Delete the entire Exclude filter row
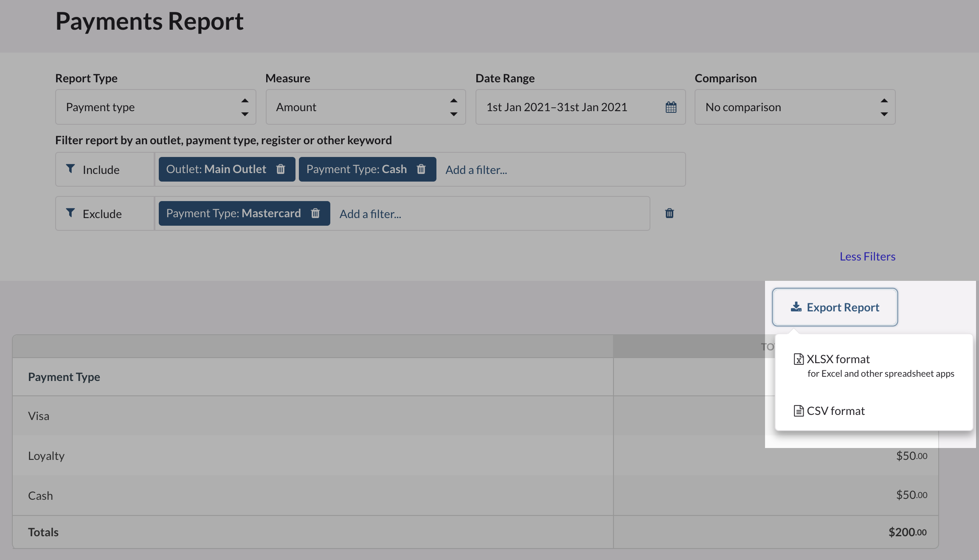This screenshot has height=560, width=979. (670, 213)
